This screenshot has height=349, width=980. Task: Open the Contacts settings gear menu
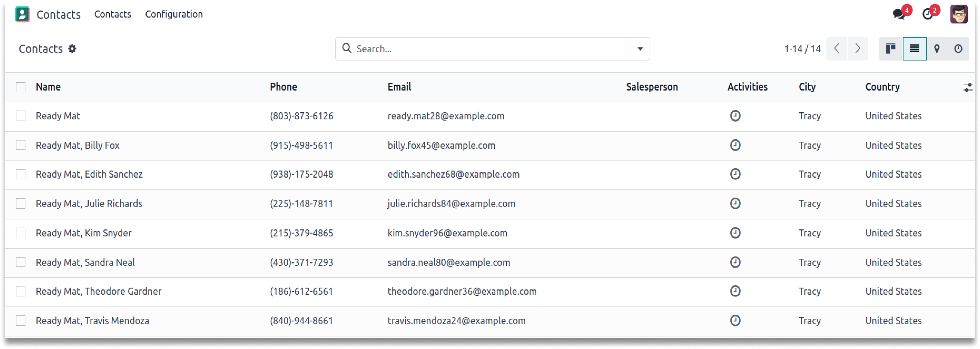pyautogui.click(x=72, y=49)
